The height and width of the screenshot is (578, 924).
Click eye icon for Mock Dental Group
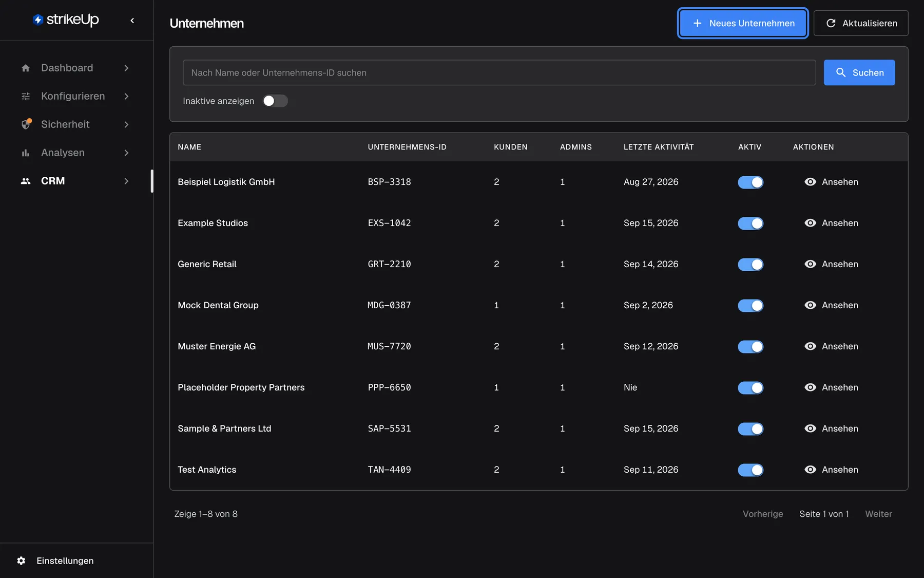pos(810,305)
